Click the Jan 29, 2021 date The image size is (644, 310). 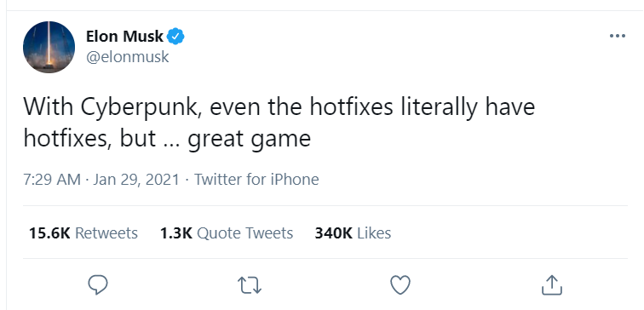point(136,180)
